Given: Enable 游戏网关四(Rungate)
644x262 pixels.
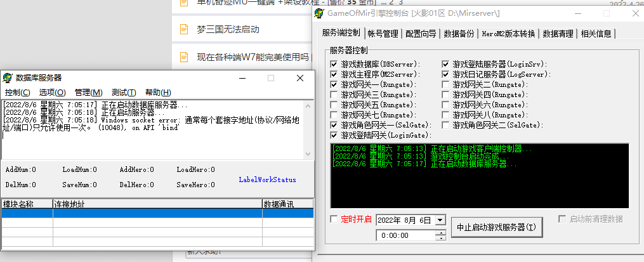Looking at the screenshot, I should tap(445, 95).
